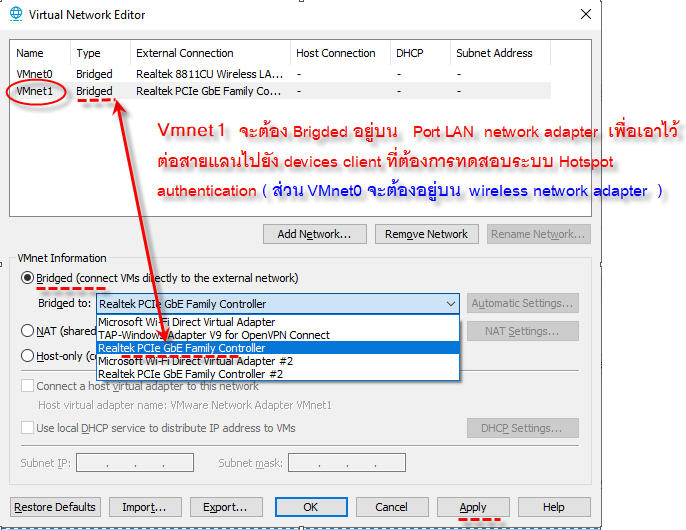Viewport: 686px width, 530px height.
Task: Choose TAP-Windows Adapter V9 for OpenVPN Connect
Action: (x=213, y=335)
